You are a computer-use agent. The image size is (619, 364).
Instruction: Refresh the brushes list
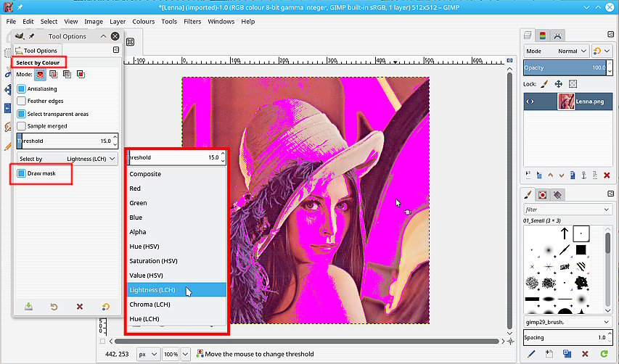point(604,354)
